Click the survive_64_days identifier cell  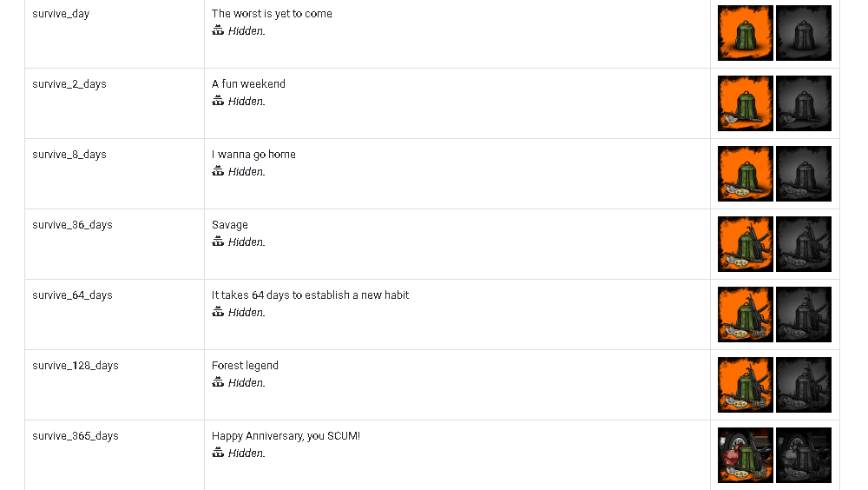pyautogui.click(x=72, y=295)
